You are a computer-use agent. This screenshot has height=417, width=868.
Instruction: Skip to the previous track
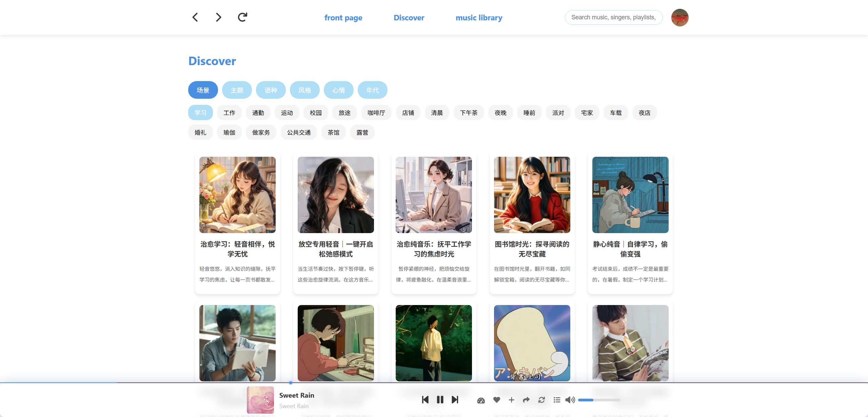click(x=425, y=400)
